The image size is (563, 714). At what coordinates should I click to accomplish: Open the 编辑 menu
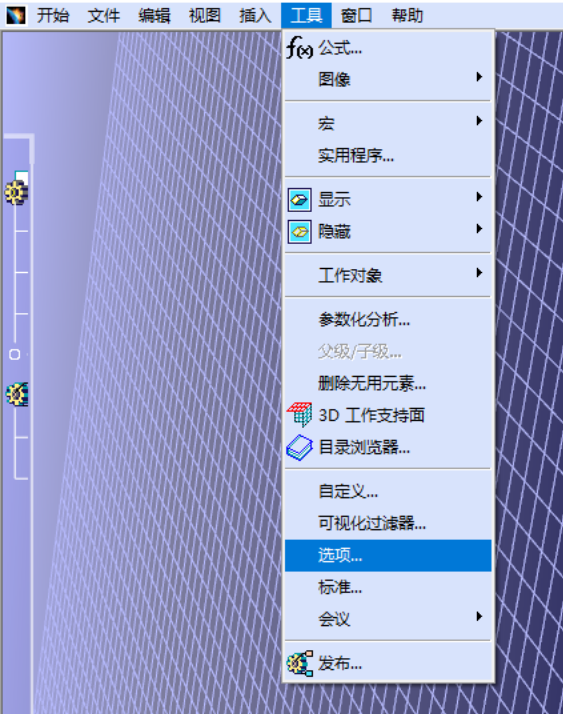pos(154,15)
